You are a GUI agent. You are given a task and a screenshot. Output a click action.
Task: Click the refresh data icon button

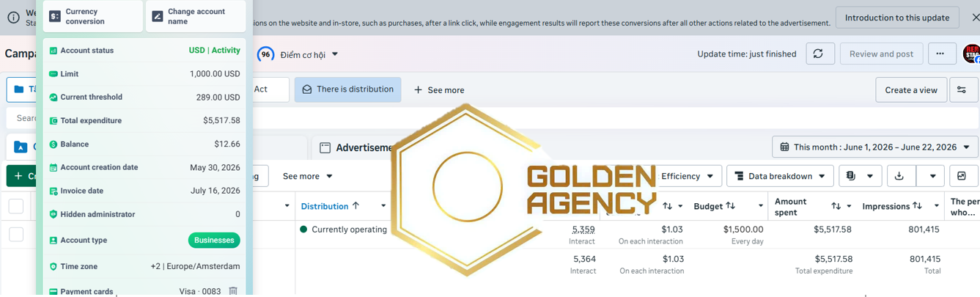click(x=820, y=54)
